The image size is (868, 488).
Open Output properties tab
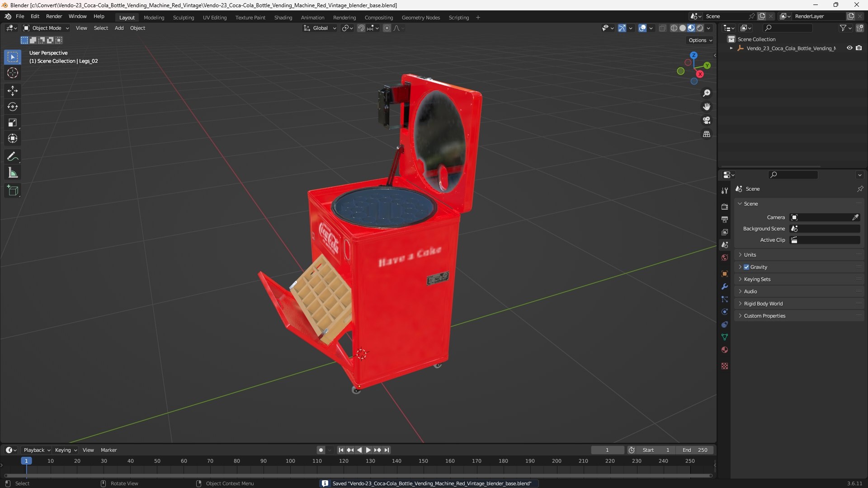click(725, 219)
